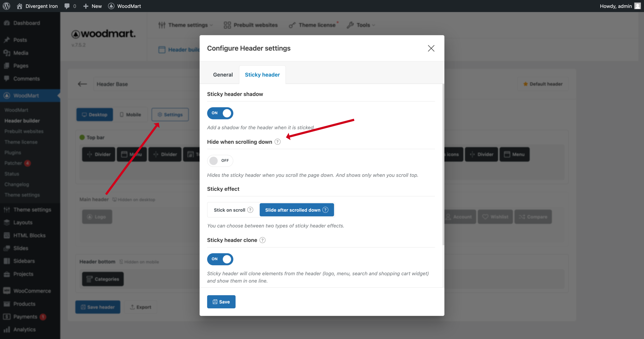Expand Theme settings dropdown in top navigation
Screen dimensions: 644x339
click(185, 25)
